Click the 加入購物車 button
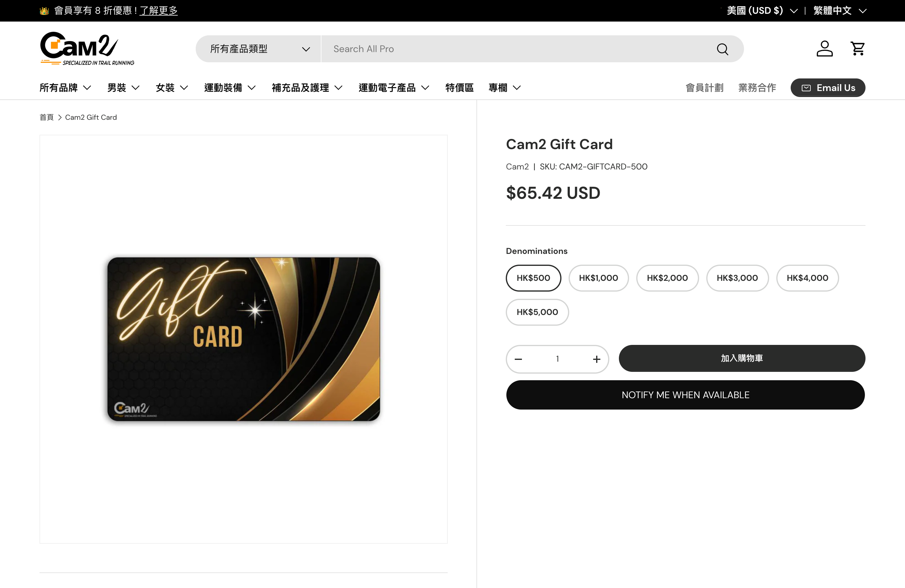The image size is (905, 588). pyautogui.click(x=742, y=358)
